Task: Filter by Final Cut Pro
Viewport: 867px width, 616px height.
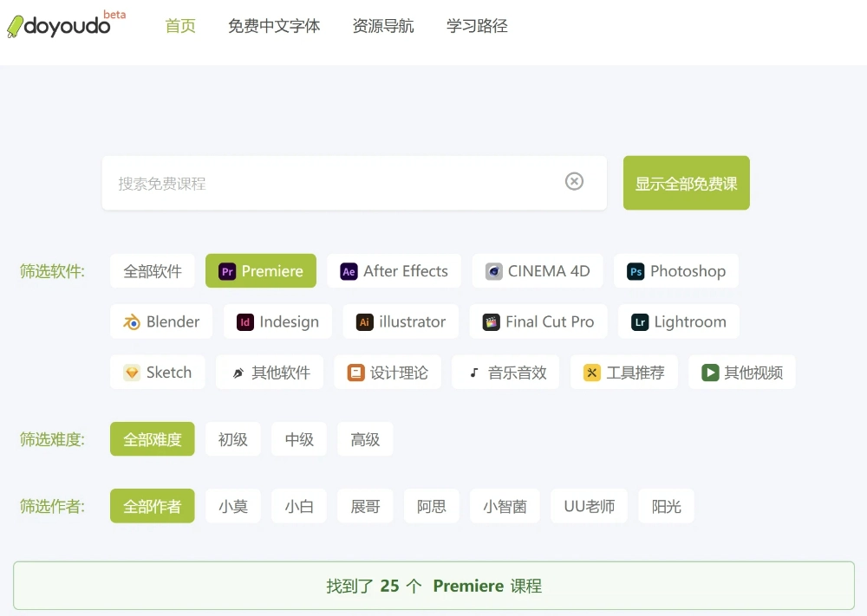Action: click(x=538, y=321)
